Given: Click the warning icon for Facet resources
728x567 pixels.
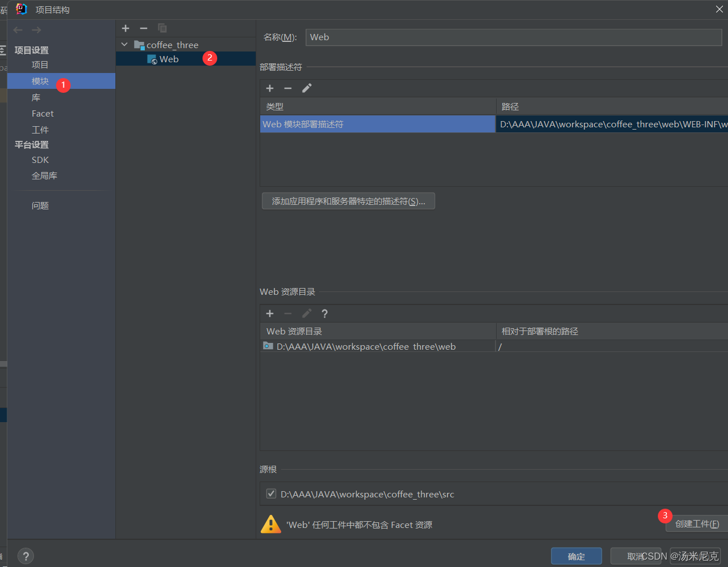Looking at the screenshot, I should [x=271, y=525].
